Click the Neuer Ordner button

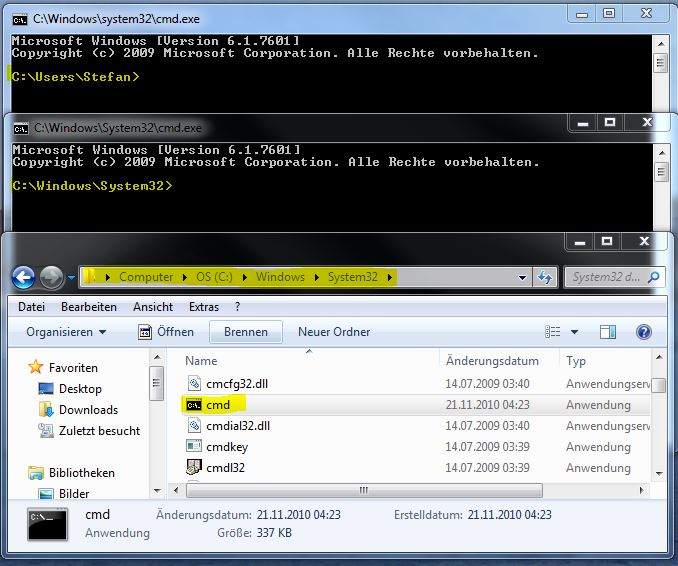tap(334, 332)
